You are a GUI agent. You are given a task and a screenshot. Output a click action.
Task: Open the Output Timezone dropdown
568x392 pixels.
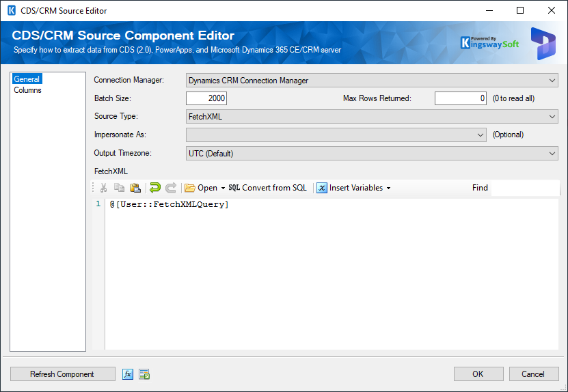(372, 154)
